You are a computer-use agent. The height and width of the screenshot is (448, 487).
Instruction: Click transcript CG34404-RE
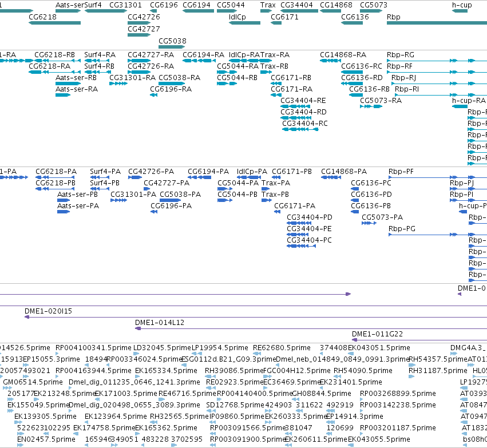click(x=295, y=106)
